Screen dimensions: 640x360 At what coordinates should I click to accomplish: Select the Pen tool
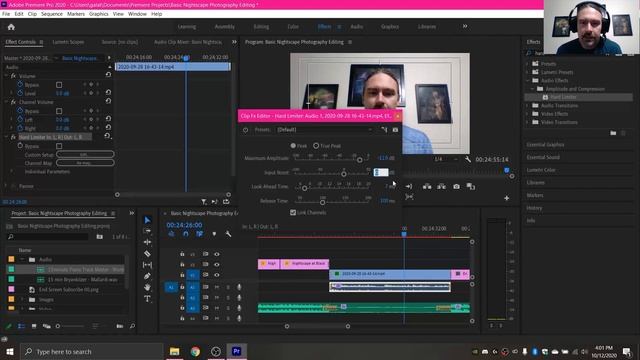147,276
